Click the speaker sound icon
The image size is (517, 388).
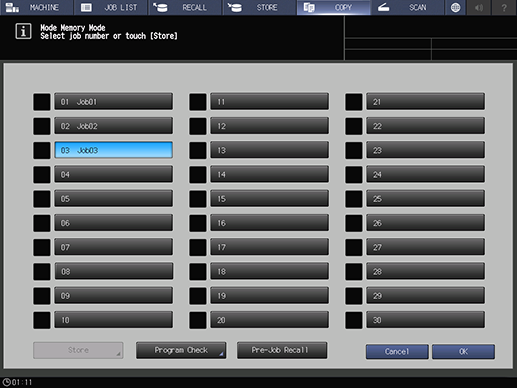(479, 7)
